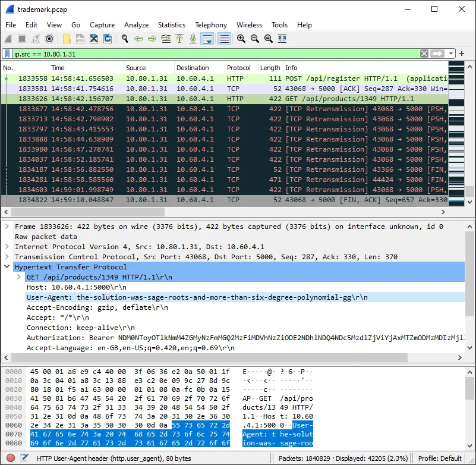Image resolution: width=476 pixels, height=465 pixels.
Task: Expand the Frame 1833626 tree node
Action: tap(7, 227)
